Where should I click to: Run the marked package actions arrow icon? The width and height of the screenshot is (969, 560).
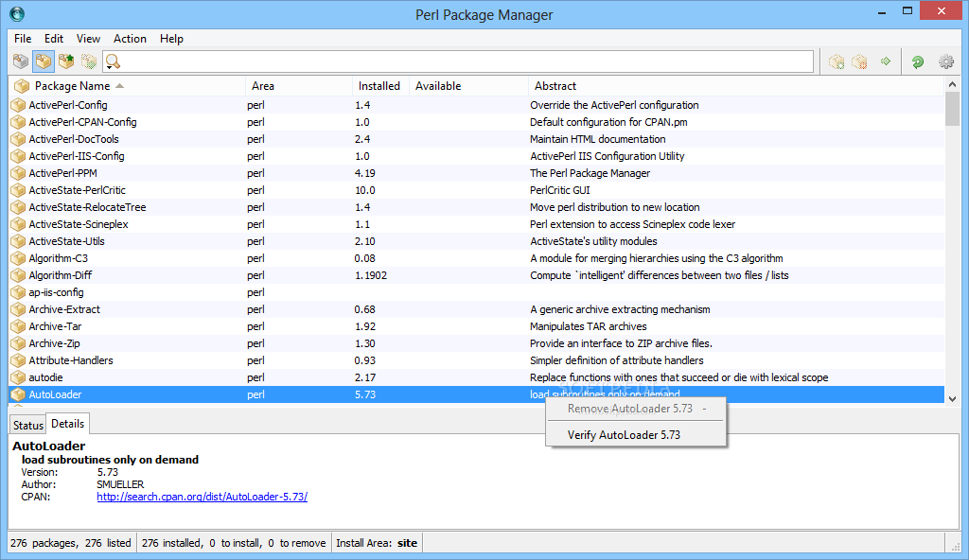[x=886, y=61]
